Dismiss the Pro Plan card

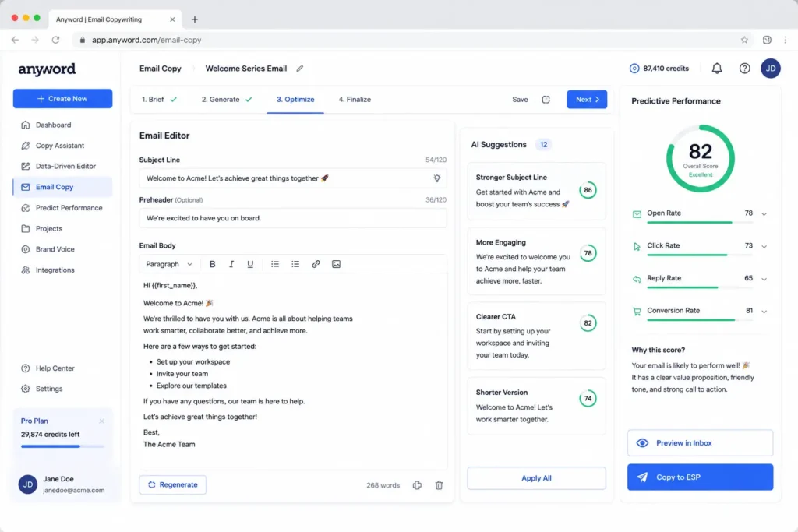pyautogui.click(x=101, y=421)
